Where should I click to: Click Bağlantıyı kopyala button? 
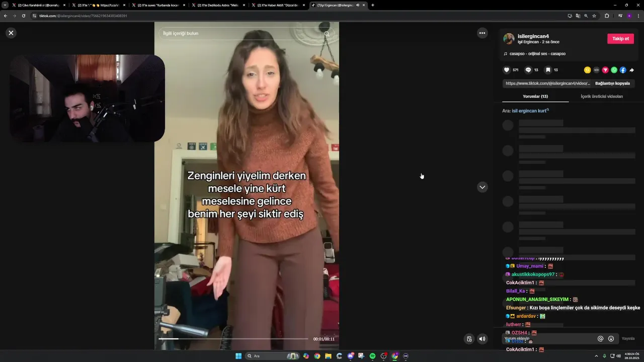612,83
